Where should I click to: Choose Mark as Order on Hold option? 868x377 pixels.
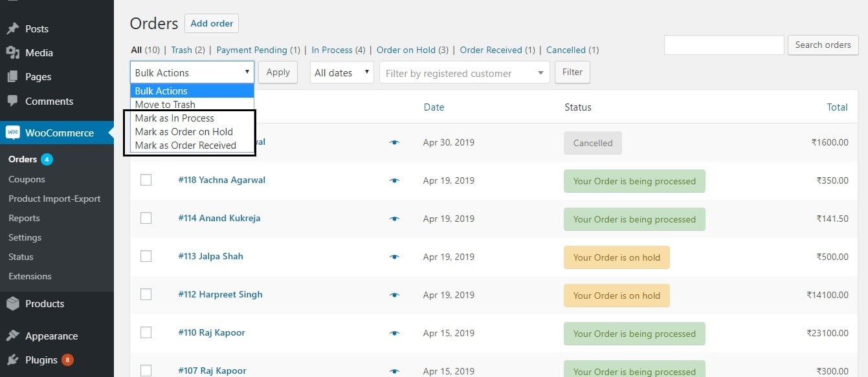pyautogui.click(x=192, y=132)
